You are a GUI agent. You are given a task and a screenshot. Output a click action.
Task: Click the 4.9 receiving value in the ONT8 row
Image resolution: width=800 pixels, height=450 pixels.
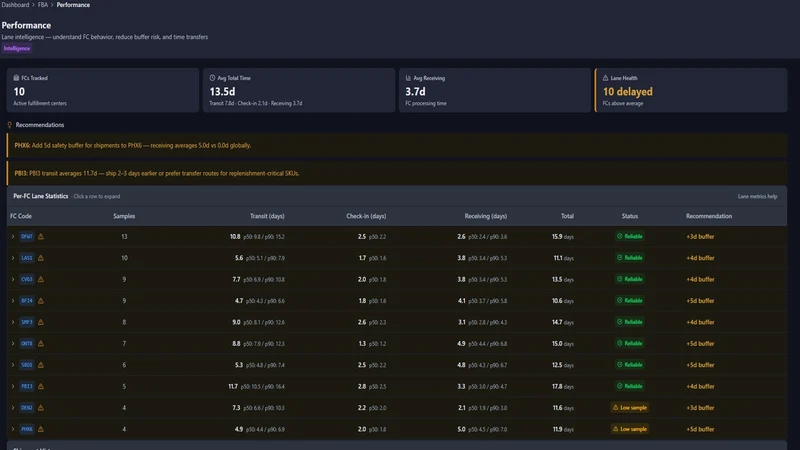click(461, 344)
